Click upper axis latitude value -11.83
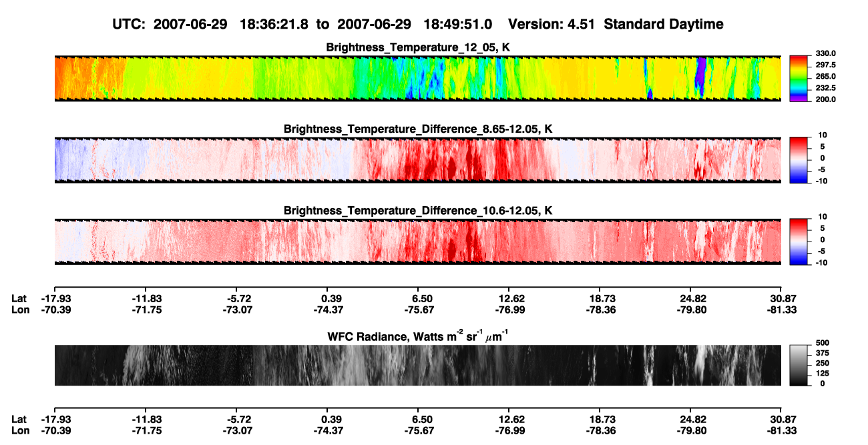The width and height of the screenshot is (868, 445). coord(147,298)
